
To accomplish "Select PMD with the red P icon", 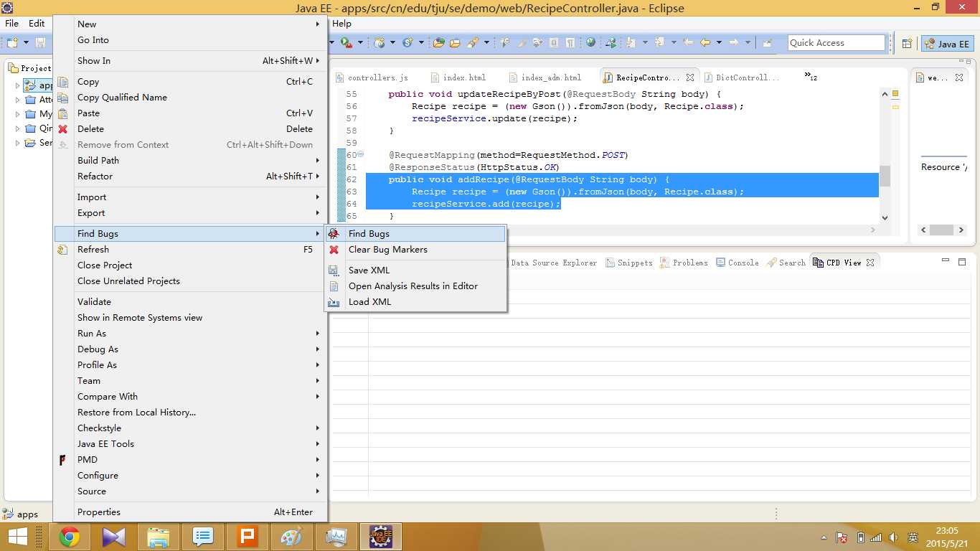I will pyautogui.click(x=191, y=460).
